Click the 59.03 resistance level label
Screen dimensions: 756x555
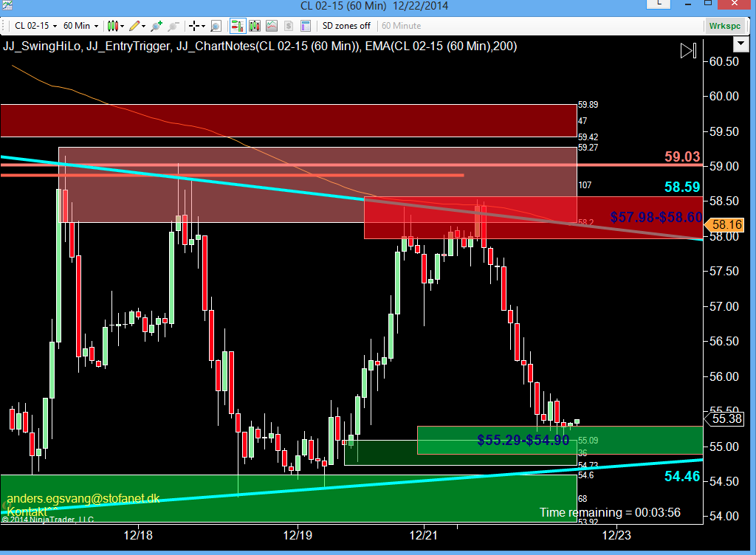(x=681, y=157)
